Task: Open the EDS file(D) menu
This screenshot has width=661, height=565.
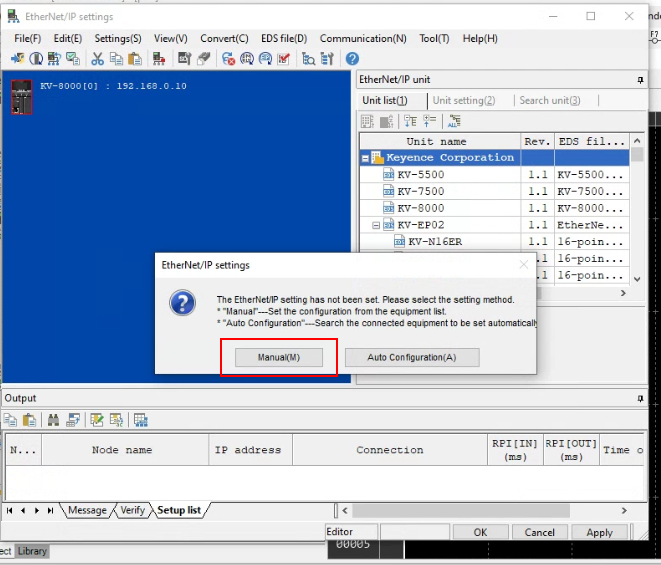Action: (x=284, y=38)
